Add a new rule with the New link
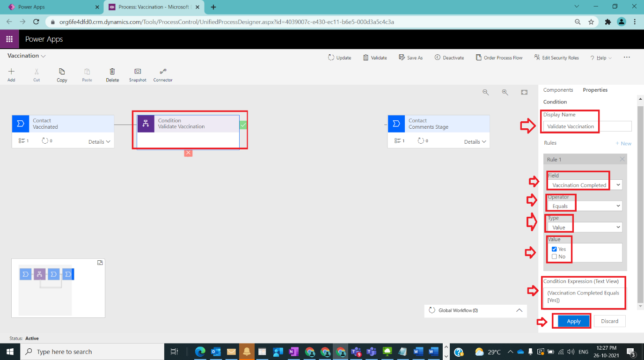The image size is (644, 360). click(x=623, y=143)
